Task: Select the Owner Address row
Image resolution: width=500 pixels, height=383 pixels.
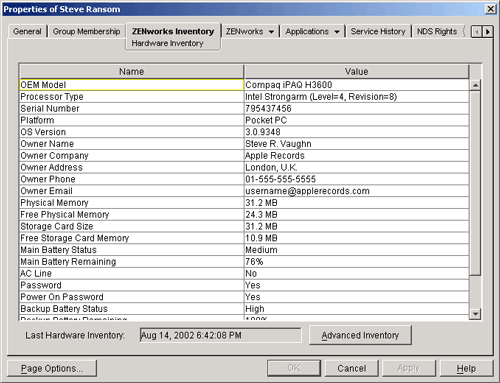Action: (x=131, y=167)
